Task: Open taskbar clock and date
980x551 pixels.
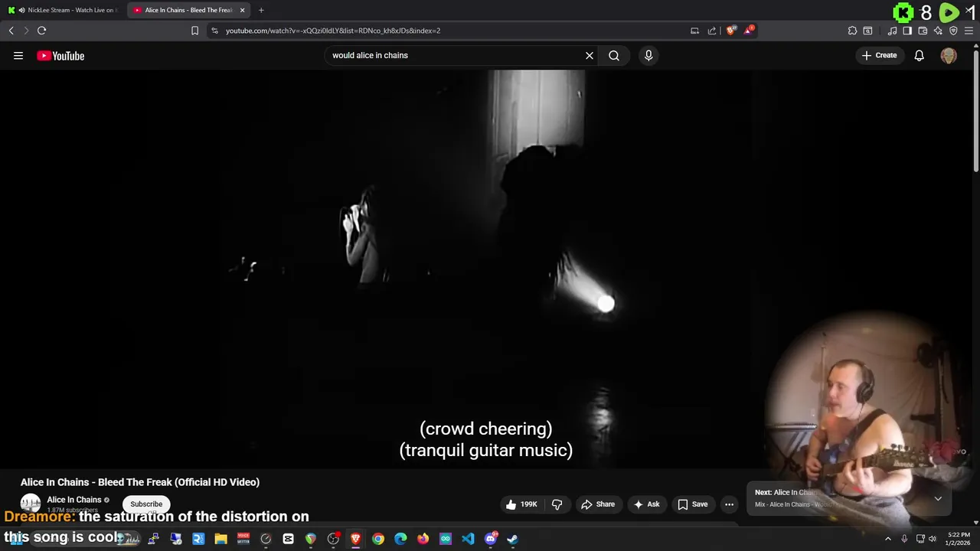Action: click(959, 539)
